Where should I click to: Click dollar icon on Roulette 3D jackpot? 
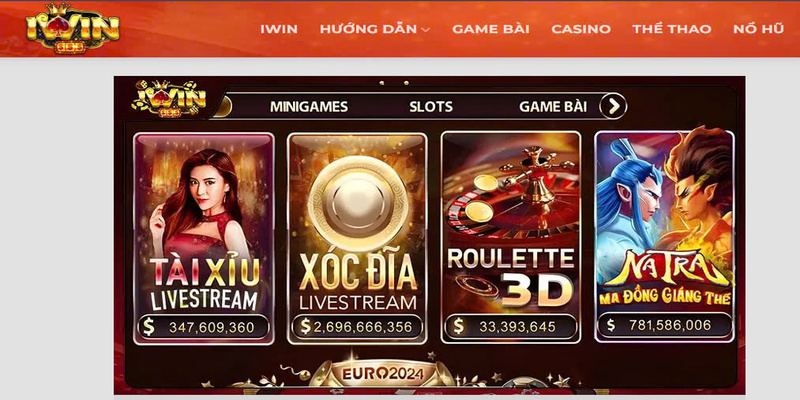459,326
